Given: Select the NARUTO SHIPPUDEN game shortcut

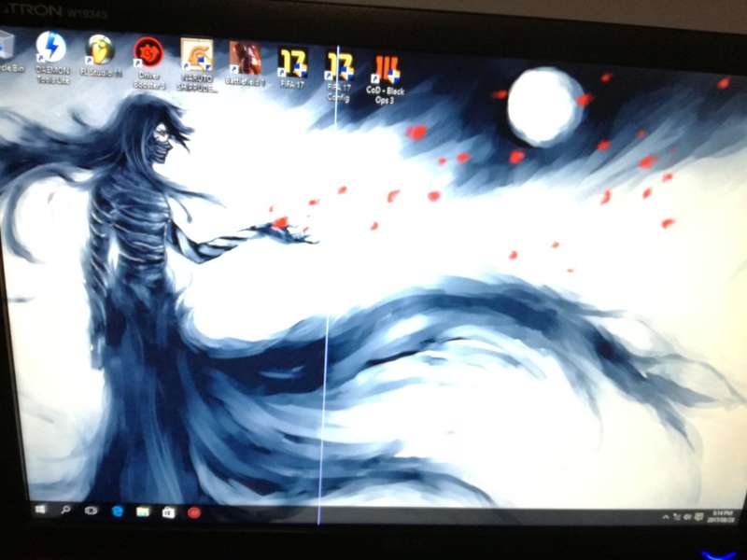Looking at the screenshot, I should tap(197, 65).
